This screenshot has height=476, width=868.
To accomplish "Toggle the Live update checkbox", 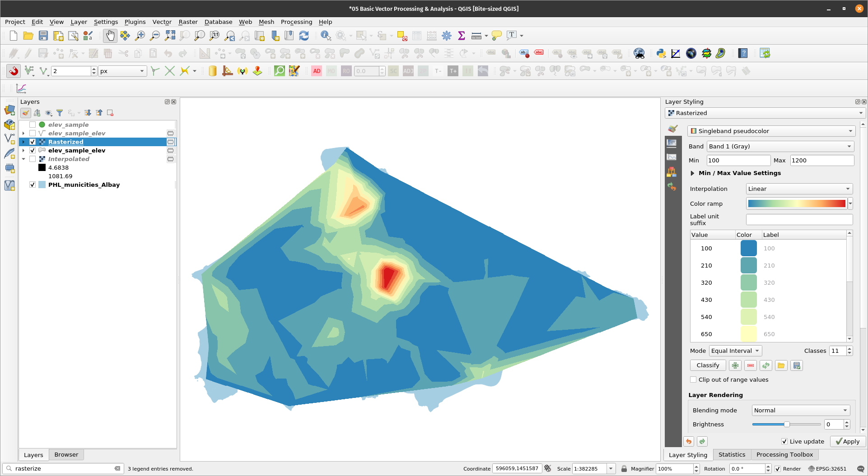I will [x=784, y=441].
